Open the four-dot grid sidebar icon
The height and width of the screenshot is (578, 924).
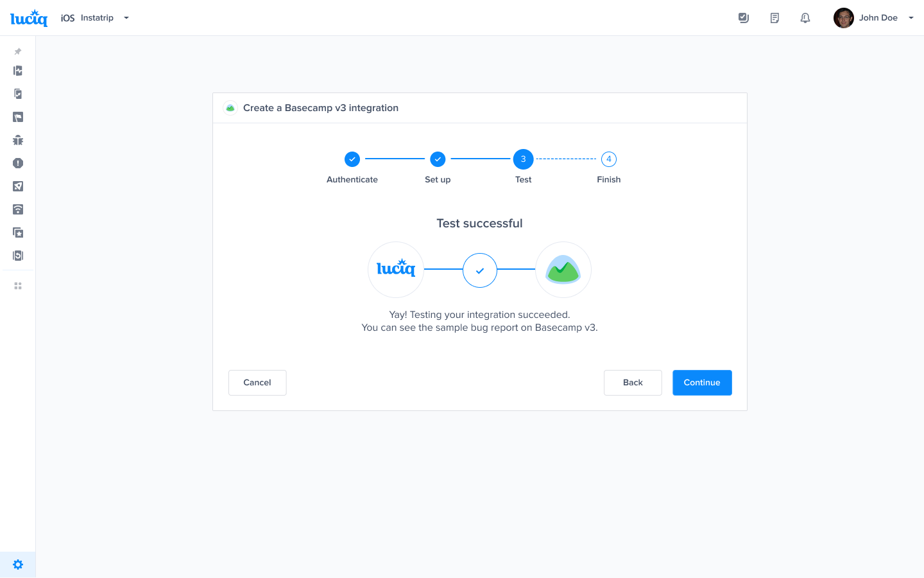pos(18,286)
